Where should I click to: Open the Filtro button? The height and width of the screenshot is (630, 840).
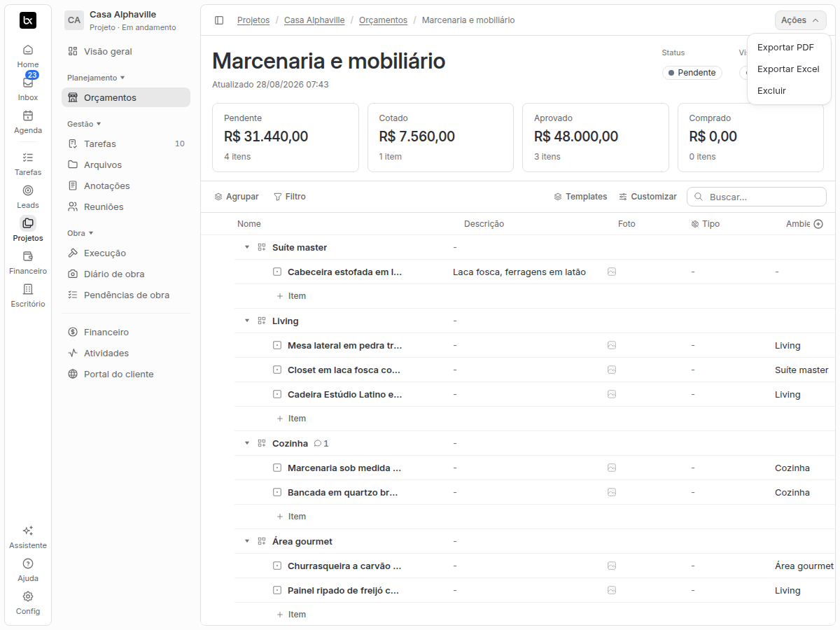[x=290, y=197]
